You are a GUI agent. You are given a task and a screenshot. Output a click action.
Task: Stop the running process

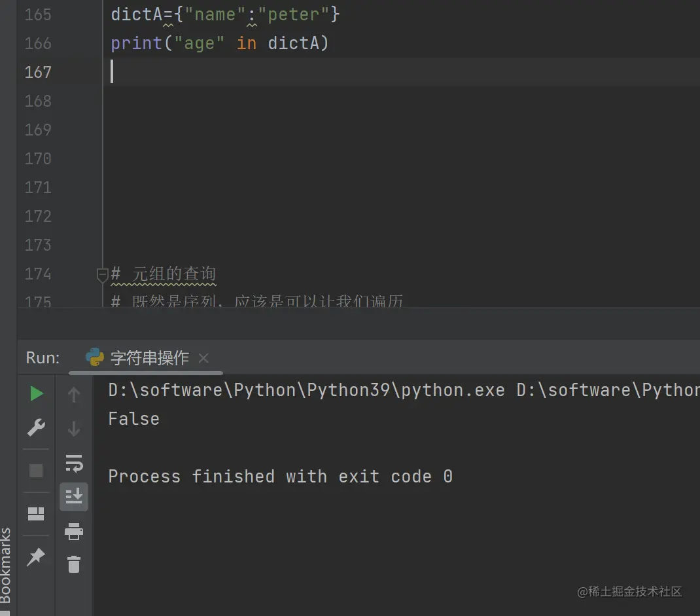36,471
